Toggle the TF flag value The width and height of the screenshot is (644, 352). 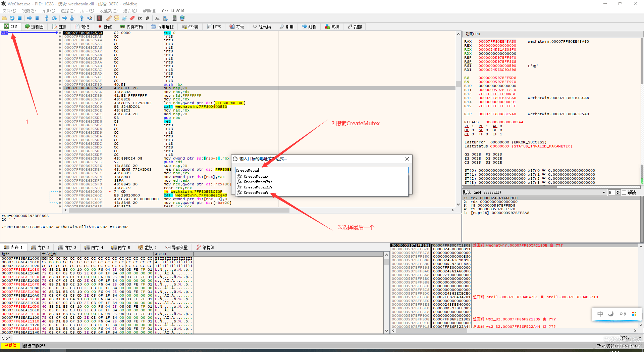click(487, 134)
